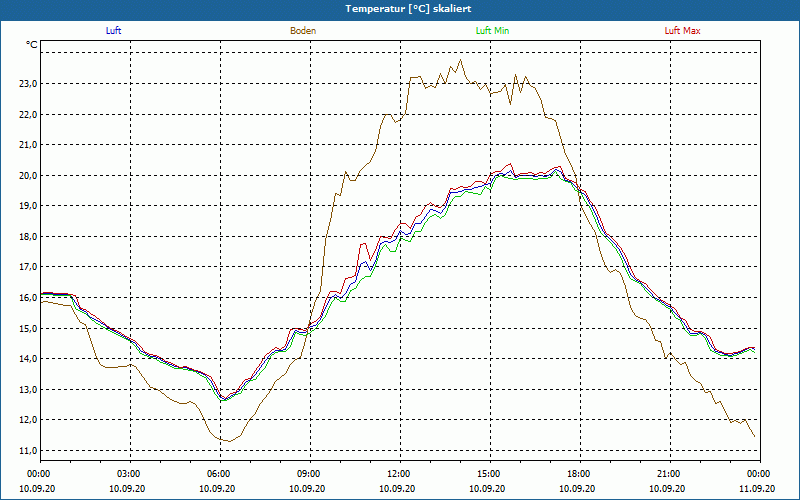Click the Luft Max legend label
800x500 pixels.
pyautogui.click(x=682, y=31)
